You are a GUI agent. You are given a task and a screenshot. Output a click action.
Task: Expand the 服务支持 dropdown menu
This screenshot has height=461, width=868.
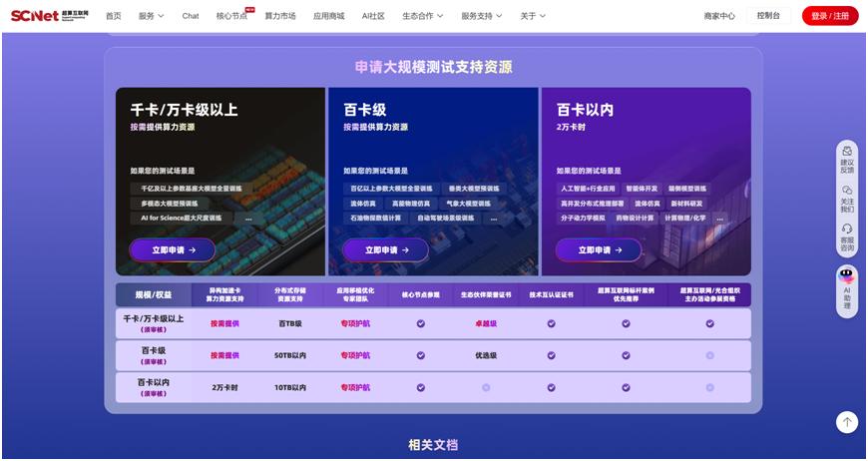click(x=482, y=16)
